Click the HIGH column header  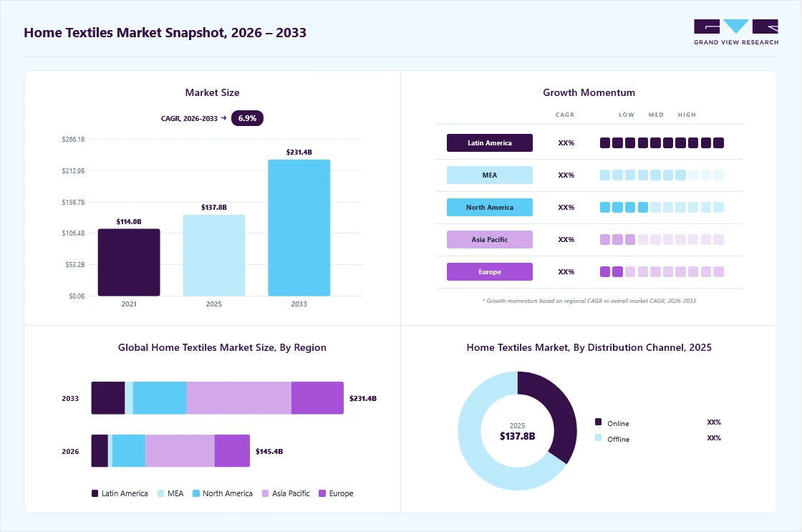point(687,115)
